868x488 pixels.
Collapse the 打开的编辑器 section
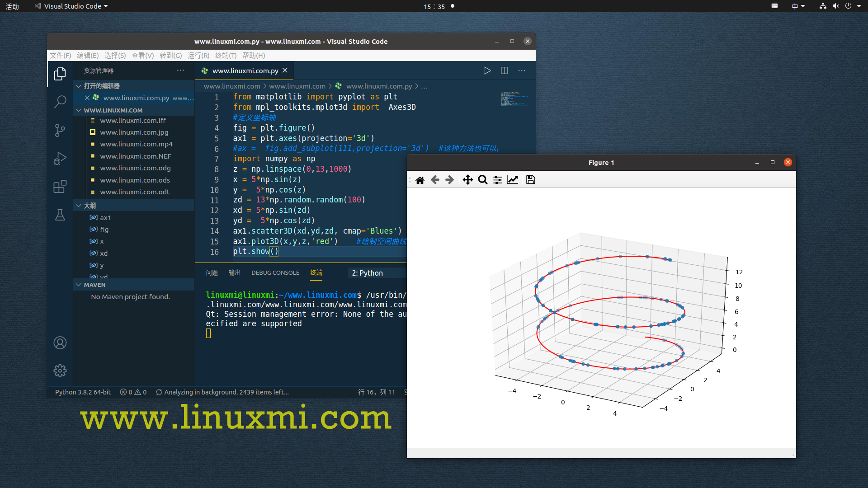(x=101, y=86)
